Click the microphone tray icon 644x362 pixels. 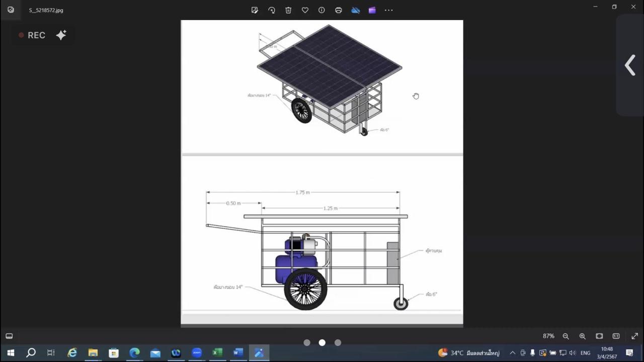[532, 353]
